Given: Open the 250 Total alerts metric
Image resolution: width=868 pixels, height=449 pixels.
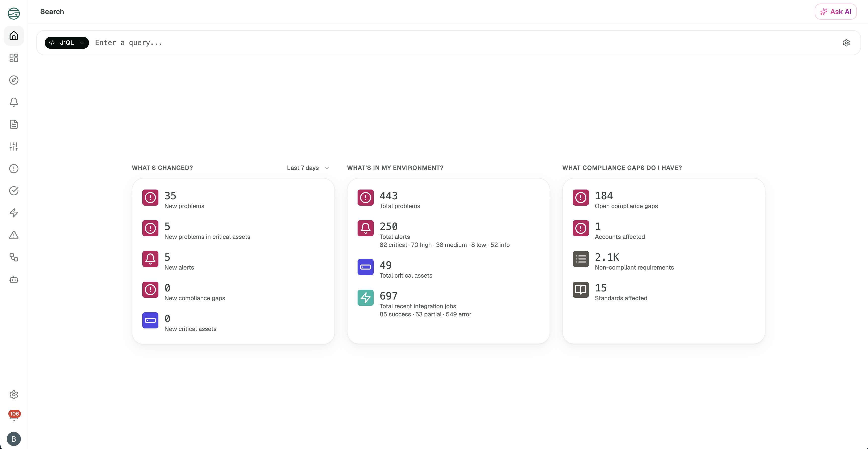Looking at the screenshot, I should (x=395, y=231).
